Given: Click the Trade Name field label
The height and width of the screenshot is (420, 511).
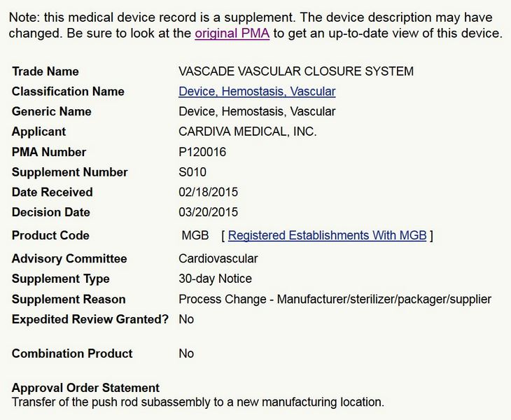Looking at the screenshot, I should point(45,71).
